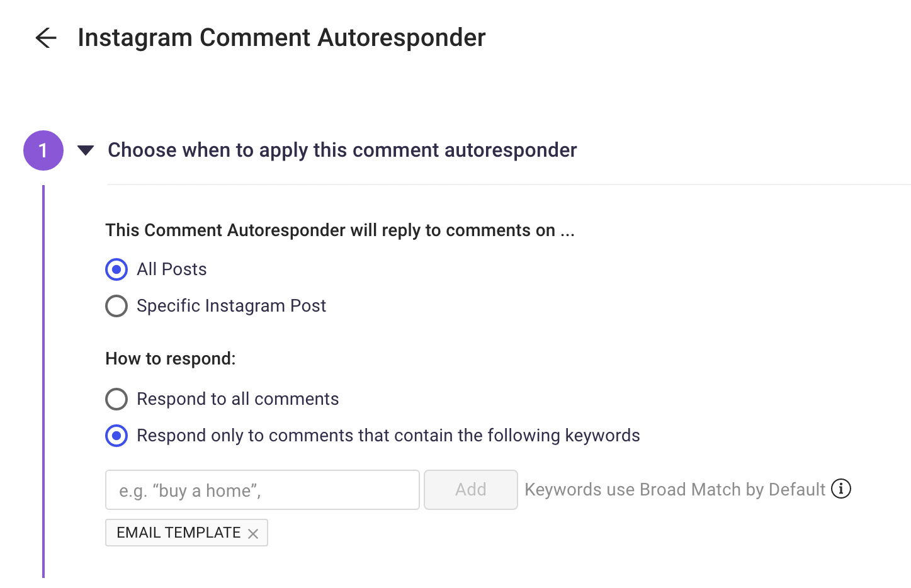The height and width of the screenshot is (588, 911).
Task: Click the 'Choose when to apply' section heading
Action: (x=342, y=150)
